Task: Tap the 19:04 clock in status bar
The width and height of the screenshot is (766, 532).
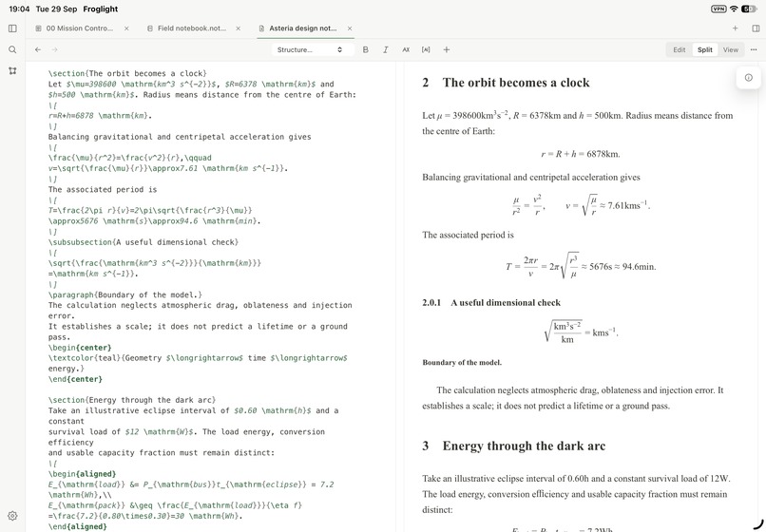Action: 19,9
